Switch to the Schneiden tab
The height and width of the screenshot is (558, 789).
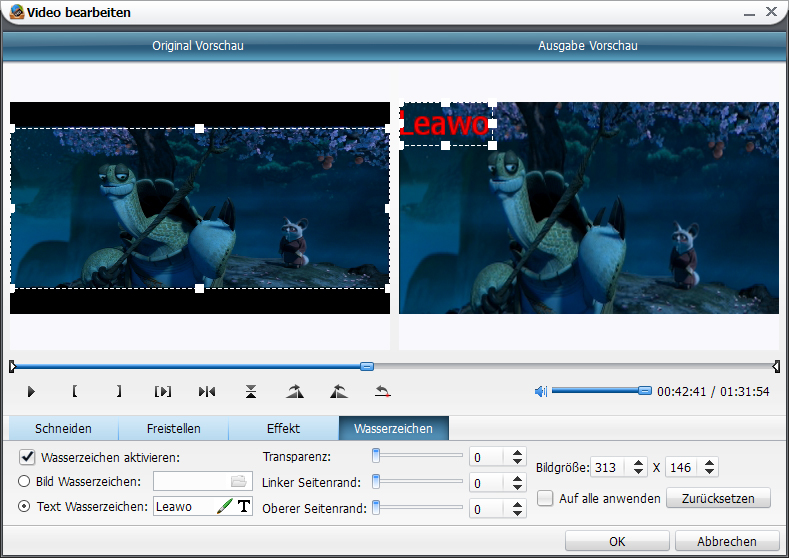[x=63, y=429]
